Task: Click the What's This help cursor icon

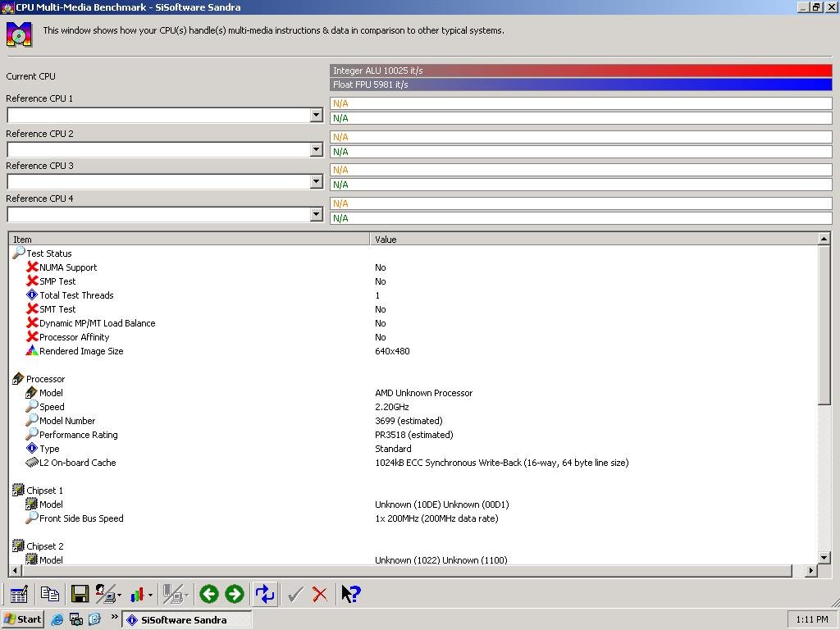Action: coord(351,594)
